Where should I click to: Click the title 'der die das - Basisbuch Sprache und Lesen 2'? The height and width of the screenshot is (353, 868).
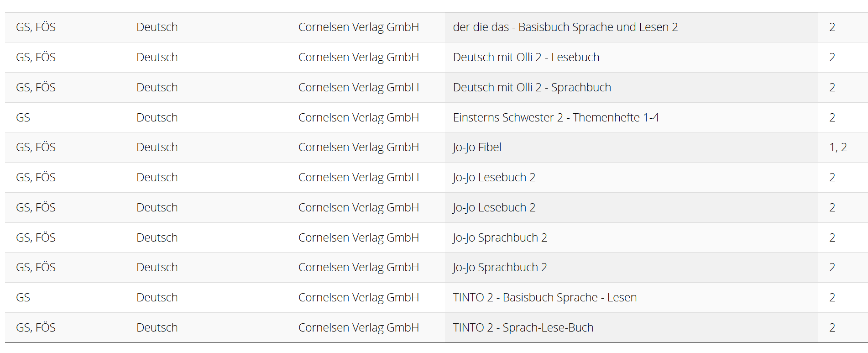[565, 27]
